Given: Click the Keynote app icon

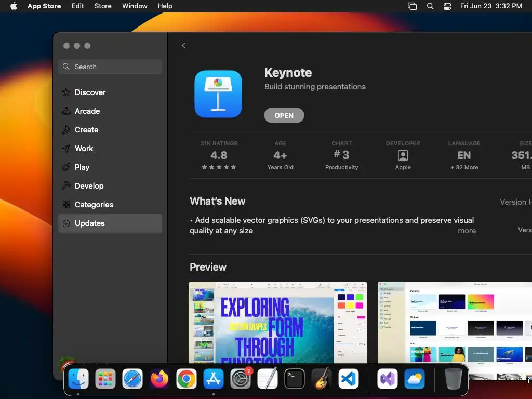Looking at the screenshot, I should [x=218, y=94].
